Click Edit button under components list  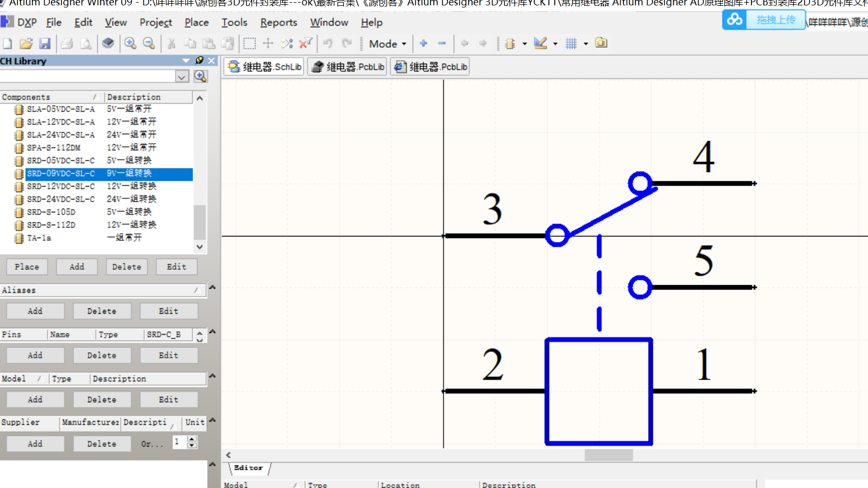pyautogui.click(x=176, y=267)
